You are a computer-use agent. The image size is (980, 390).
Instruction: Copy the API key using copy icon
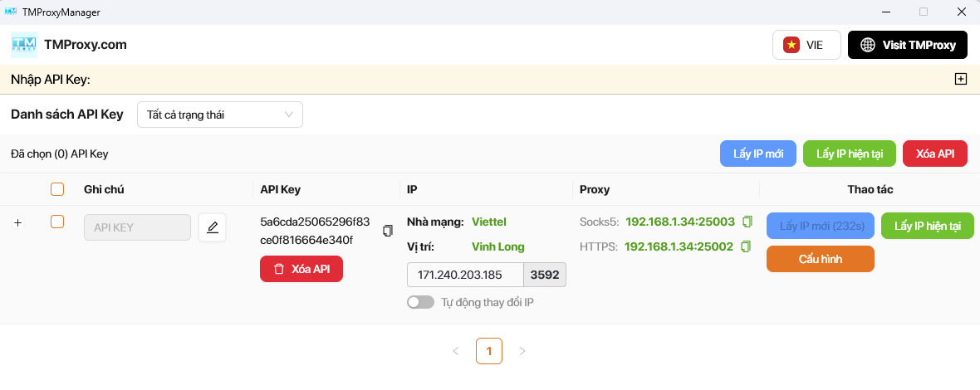click(387, 231)
